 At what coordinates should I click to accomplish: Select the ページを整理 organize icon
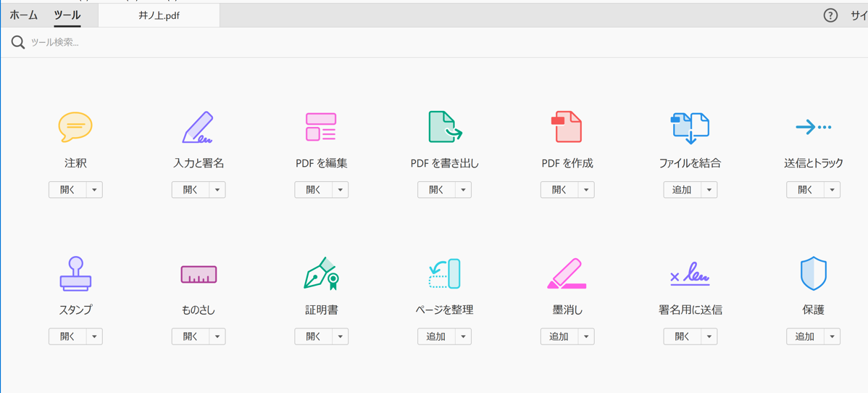click(x=445, y=273)
